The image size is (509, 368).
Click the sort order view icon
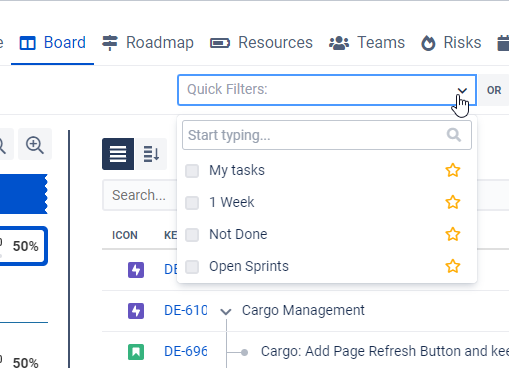click(151, 154)
